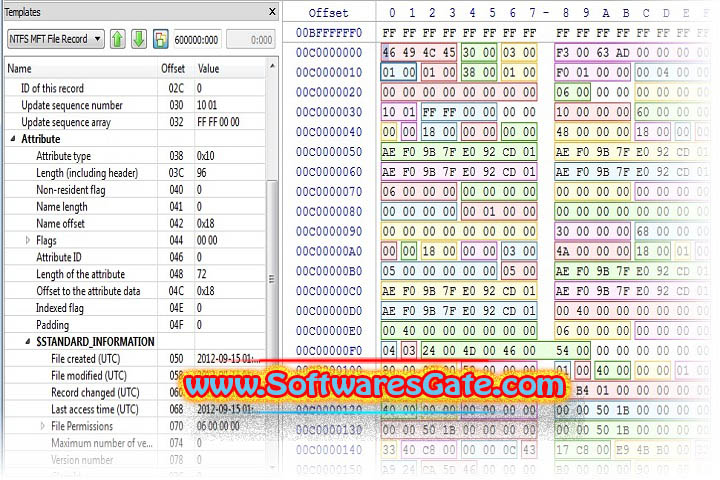Collapse the Attribute tree node
720x480 pixels.
13,138
